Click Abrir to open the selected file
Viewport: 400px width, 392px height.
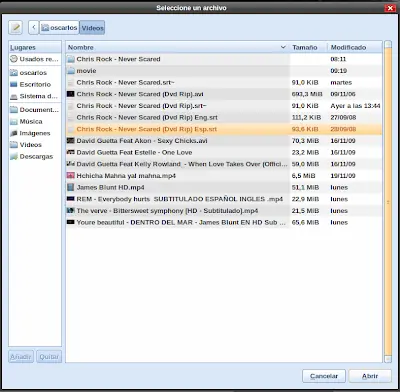pos(370,376)
